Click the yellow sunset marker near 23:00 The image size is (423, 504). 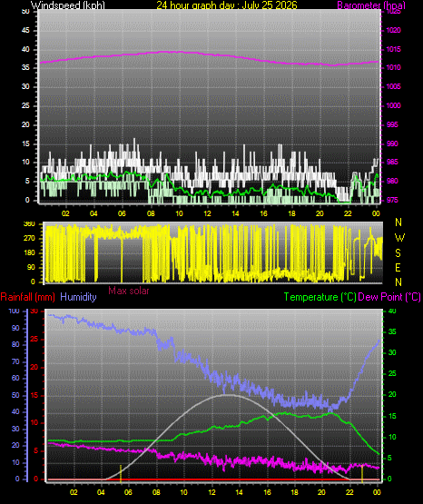[362, 473]
